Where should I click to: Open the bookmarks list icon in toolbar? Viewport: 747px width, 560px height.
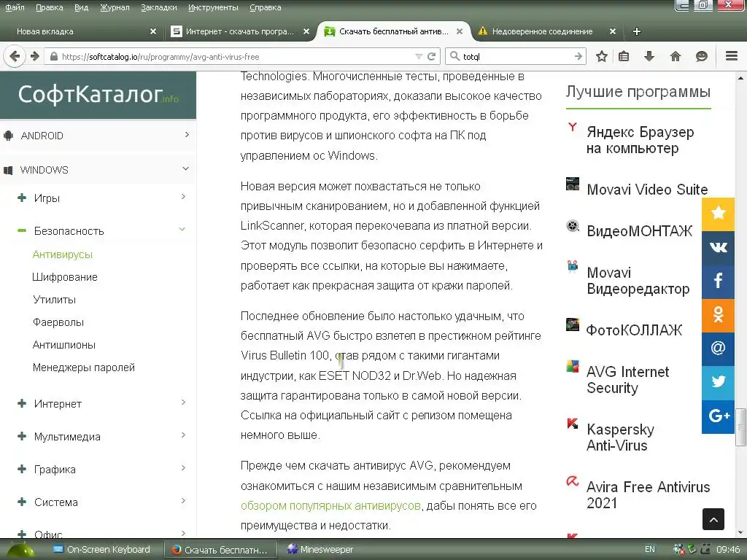(624, 56)
